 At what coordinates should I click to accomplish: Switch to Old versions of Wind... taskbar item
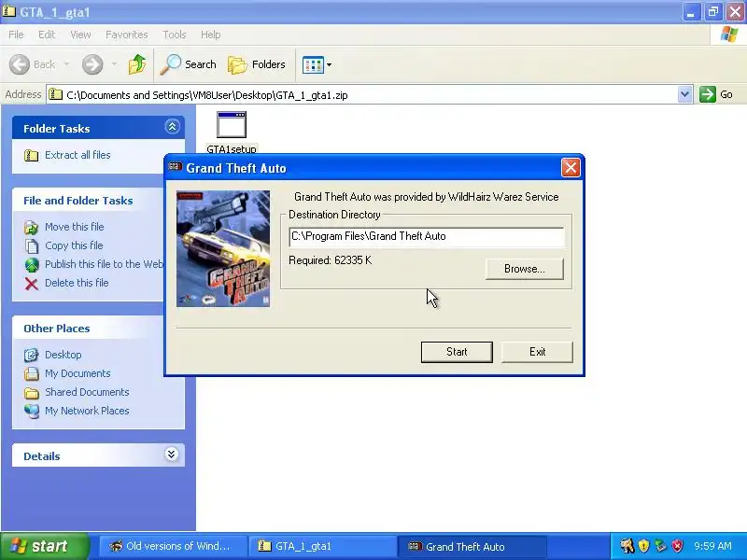[x=173, y=546]
